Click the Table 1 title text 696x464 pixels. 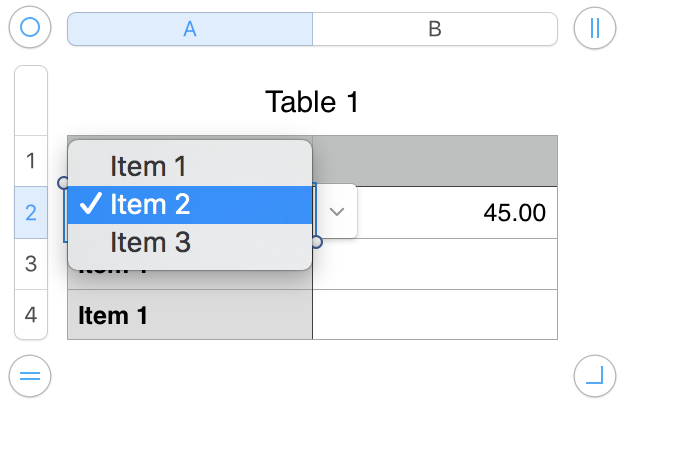311,101
